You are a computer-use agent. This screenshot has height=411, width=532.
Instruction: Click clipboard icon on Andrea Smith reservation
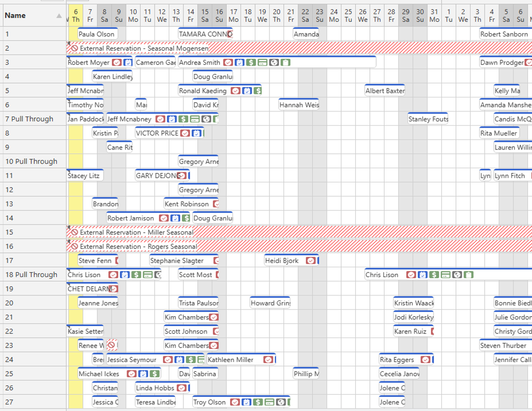click(x=286, y=63)
